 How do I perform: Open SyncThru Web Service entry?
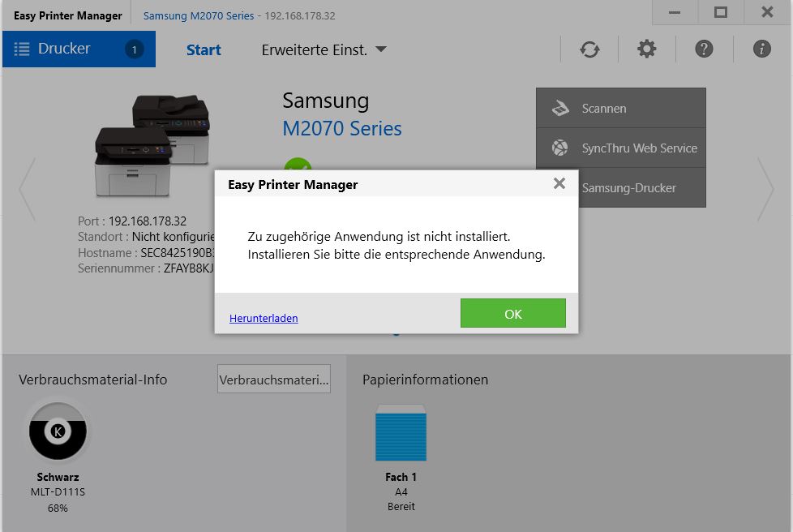tap(621, 148)
